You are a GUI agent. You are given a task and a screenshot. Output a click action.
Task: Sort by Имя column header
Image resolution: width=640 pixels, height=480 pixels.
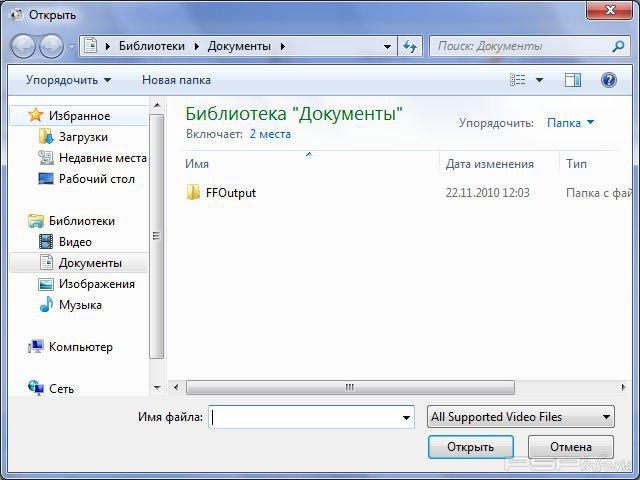(x=197, y=164)
